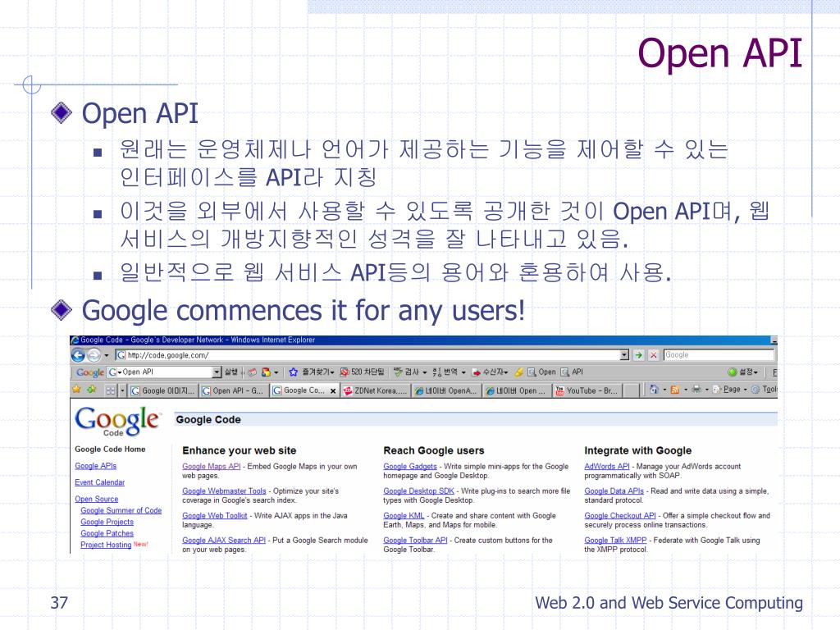This screenshot has height=630, width=840.
Task: Open the Google Desktop SDK link
Action: point(419,491)
